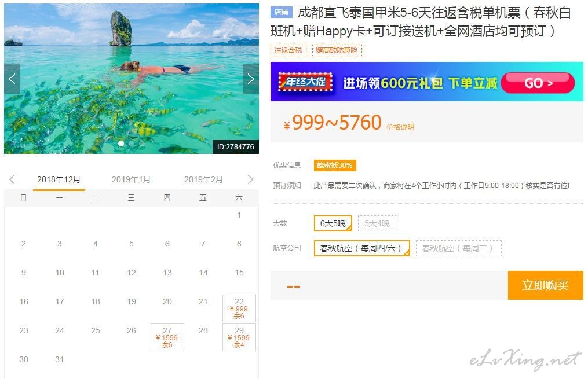Switch calendar to 2019年1月 tab
This screenshot has height=379, width=588.
pos(131,179)
